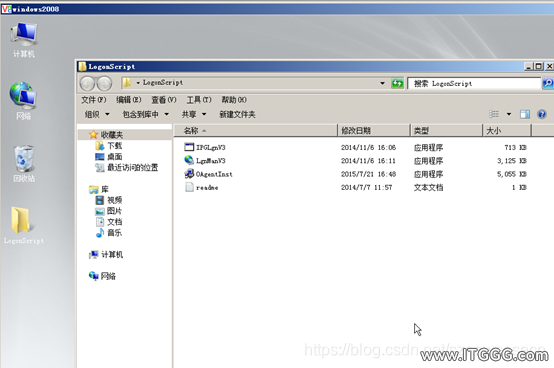Click the windows2008 VNC title bar icon
The image size is (554, 368).
(6, 9)
